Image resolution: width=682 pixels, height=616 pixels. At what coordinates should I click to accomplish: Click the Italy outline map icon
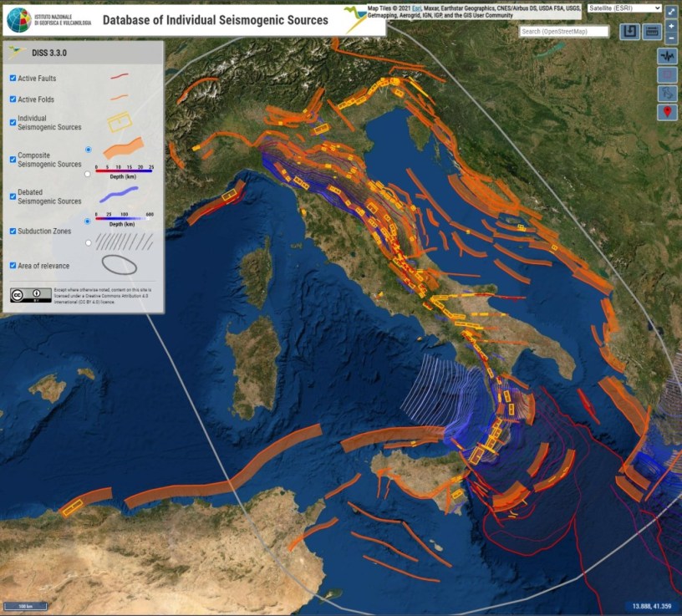tap(667, 94)
